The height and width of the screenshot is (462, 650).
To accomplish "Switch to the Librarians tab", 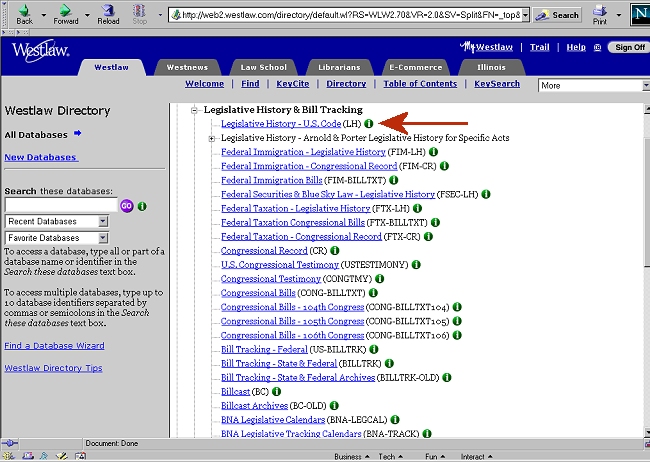I will pos(339,67).
